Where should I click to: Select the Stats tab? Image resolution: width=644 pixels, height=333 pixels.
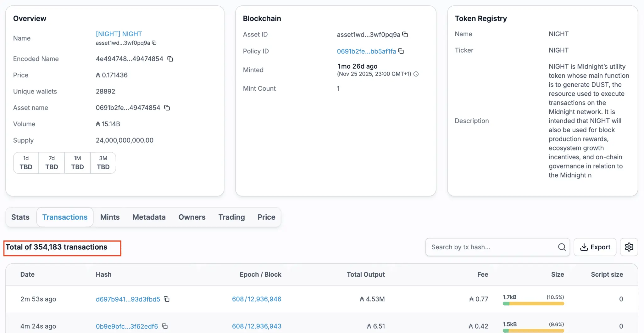click(20, 217)
